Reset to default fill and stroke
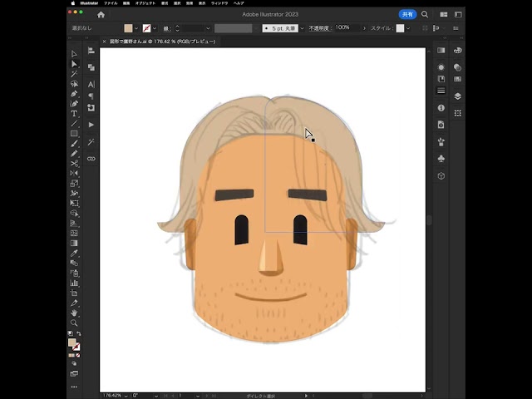 pos(70,333)
